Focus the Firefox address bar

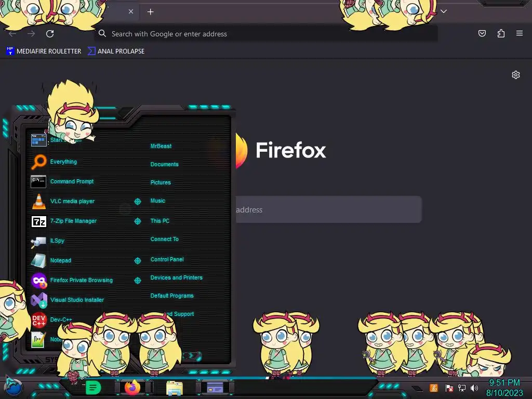pos(266,34)
